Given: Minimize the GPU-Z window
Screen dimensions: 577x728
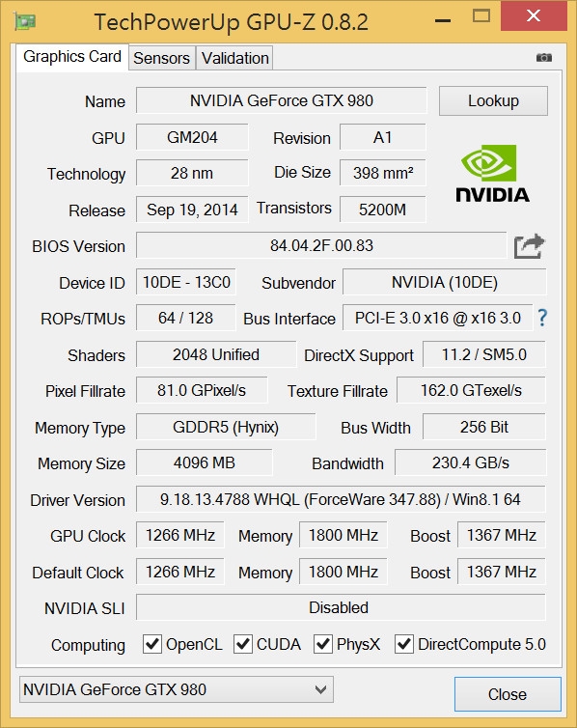Looking at the screenshot, I should click(443, 20).
